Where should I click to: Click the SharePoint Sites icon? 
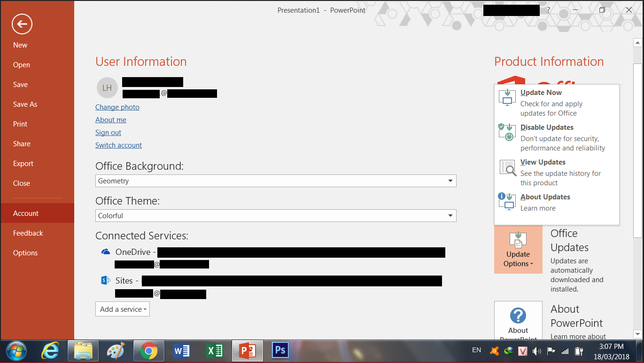click(x=106, y=281)
